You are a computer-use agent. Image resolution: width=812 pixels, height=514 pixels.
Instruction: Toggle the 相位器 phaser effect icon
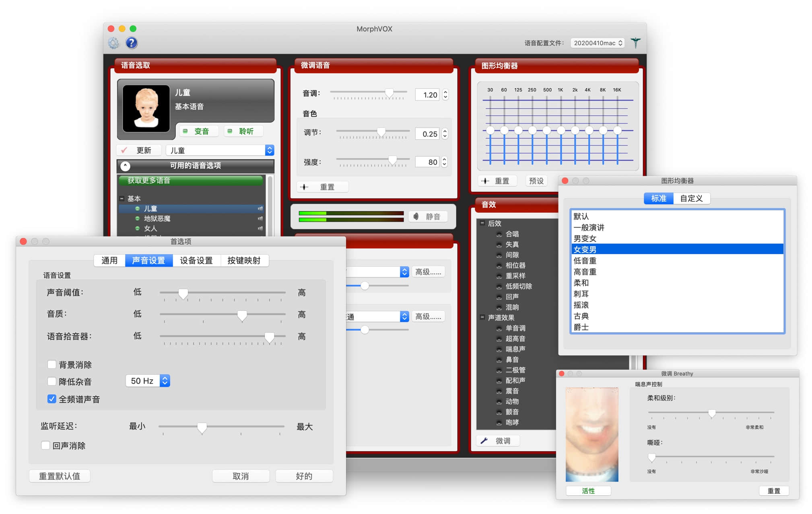click(x=499, y=265)
